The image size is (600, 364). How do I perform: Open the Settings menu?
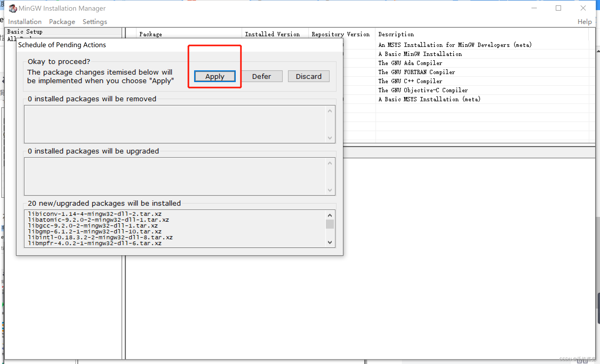tap(95, 22)
